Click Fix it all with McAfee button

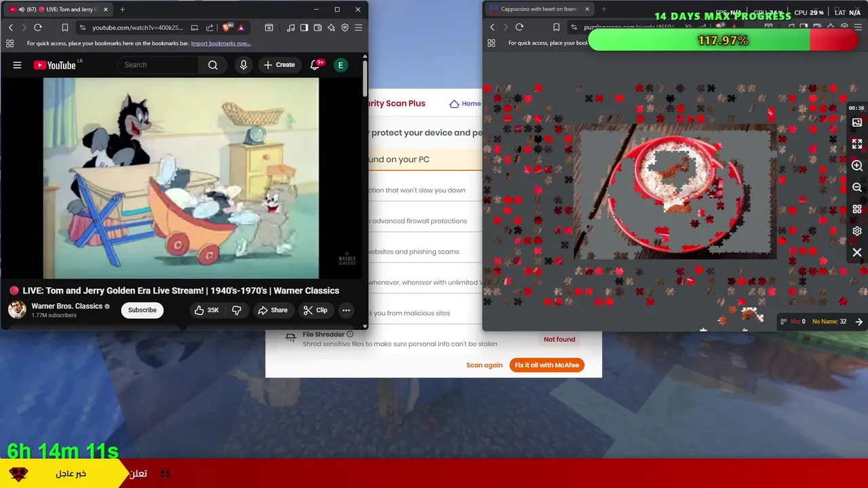coord(547,365)
